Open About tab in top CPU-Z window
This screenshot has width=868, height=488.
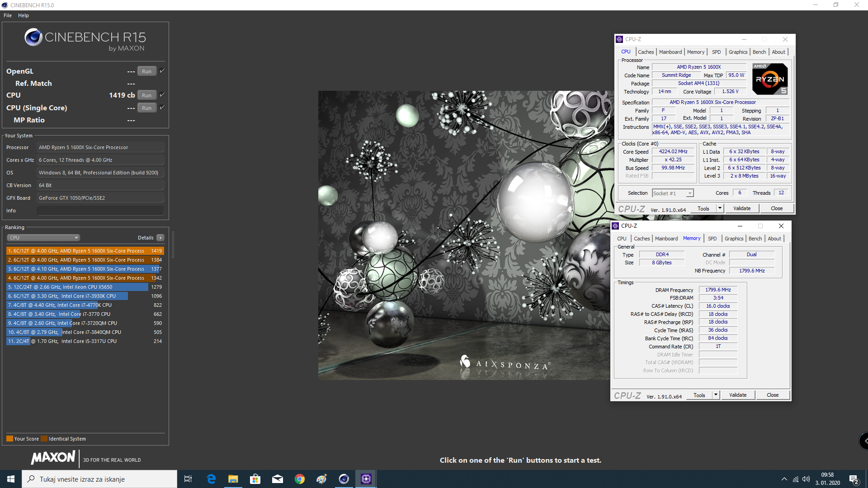pos(778,52)
